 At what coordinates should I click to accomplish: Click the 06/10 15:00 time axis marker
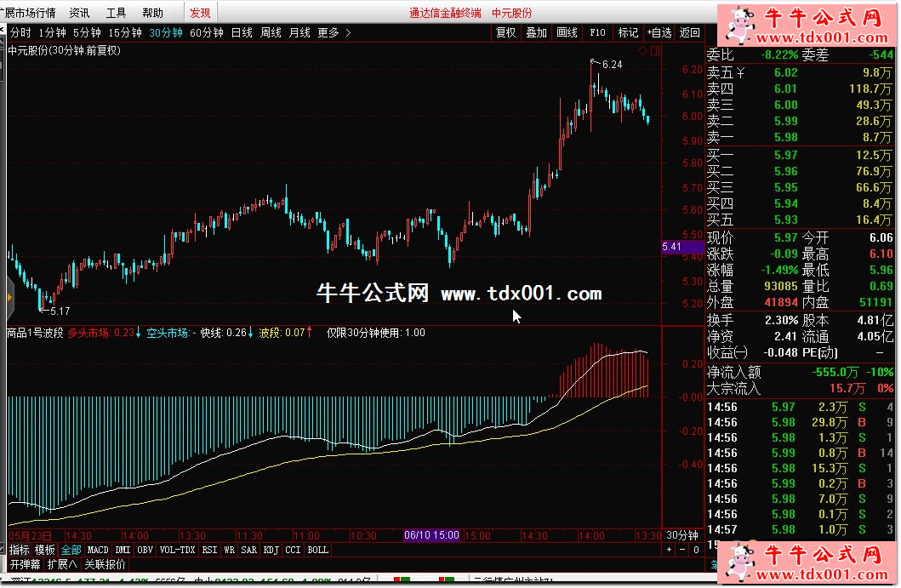click(431, 535)
